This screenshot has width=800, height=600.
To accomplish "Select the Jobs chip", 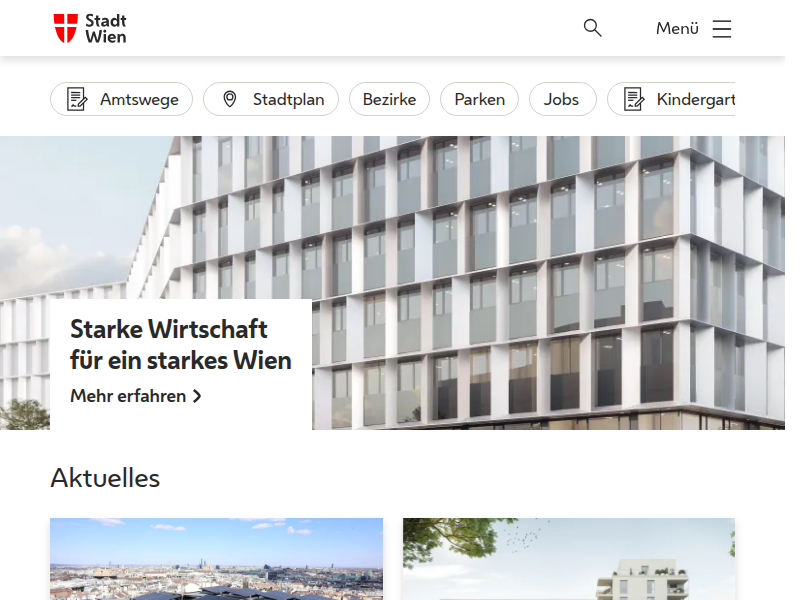I will pyautogui.click(x=562, y=99).
